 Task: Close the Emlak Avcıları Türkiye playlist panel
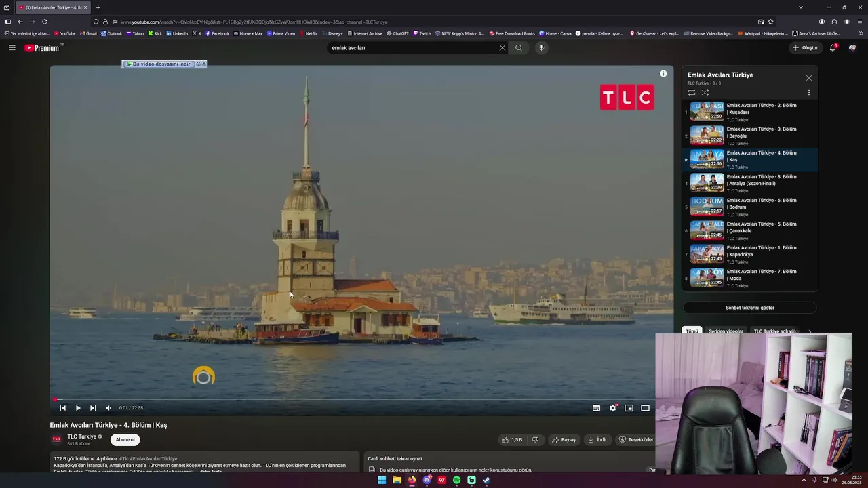[x=808, y=78]
